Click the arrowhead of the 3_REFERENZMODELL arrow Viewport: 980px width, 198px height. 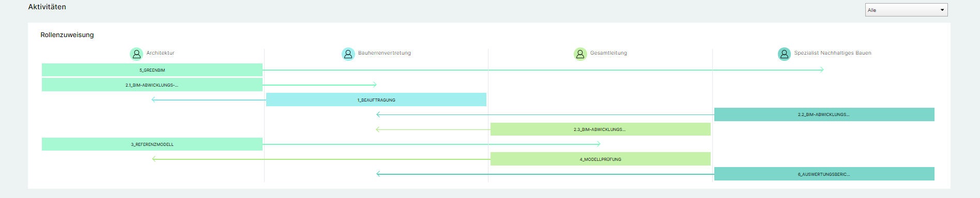599,144
